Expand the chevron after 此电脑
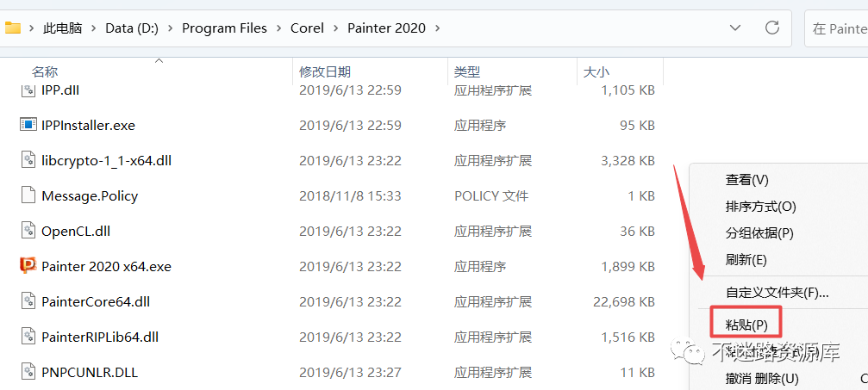 pyautogui.click(x=94, y=28)
